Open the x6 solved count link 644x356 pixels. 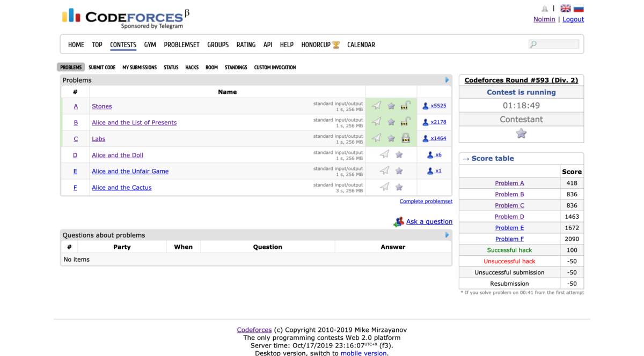(438, 154)
